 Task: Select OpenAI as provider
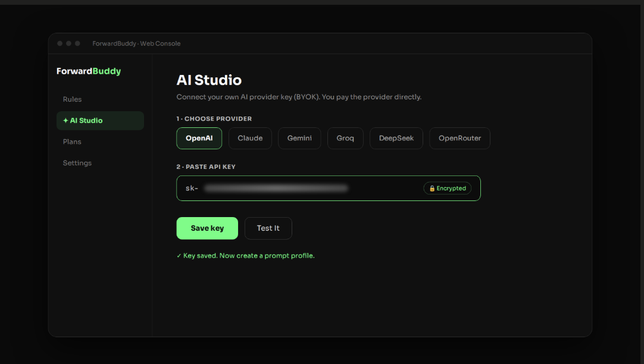[x=199, y=139]
